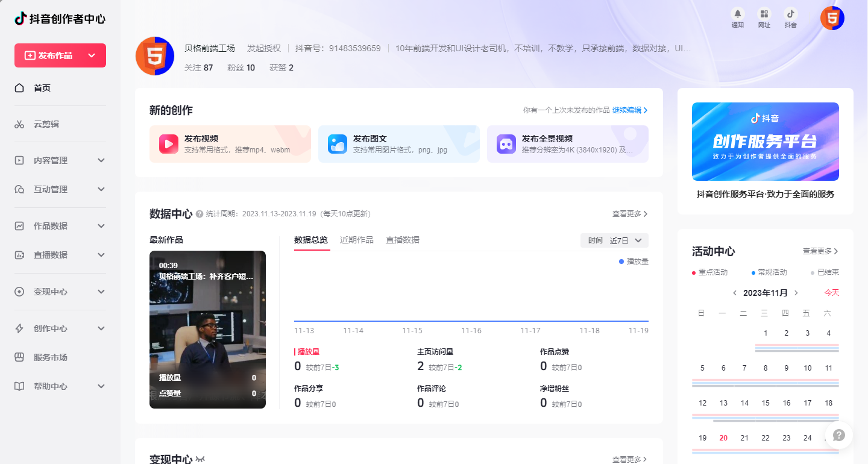Click the 抖音 icon in top bar
This screenshot has width=868, height=464.
(790, 14)
